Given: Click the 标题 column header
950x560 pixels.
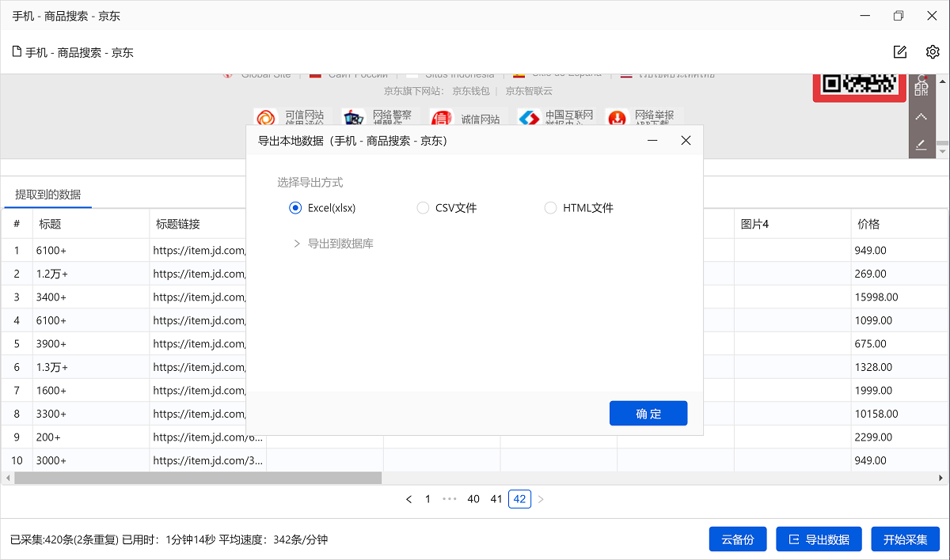Looking at the screenshot, I should tap(91, 224).
